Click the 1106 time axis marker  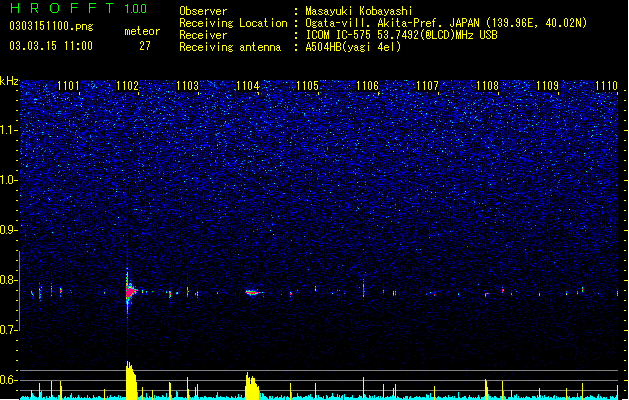[x=367, y=85]
